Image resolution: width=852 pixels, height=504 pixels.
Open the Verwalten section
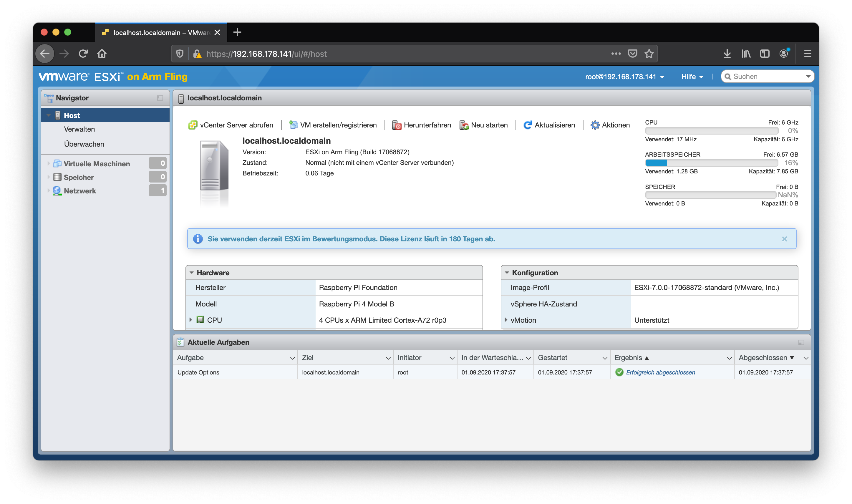click(79, 129)
